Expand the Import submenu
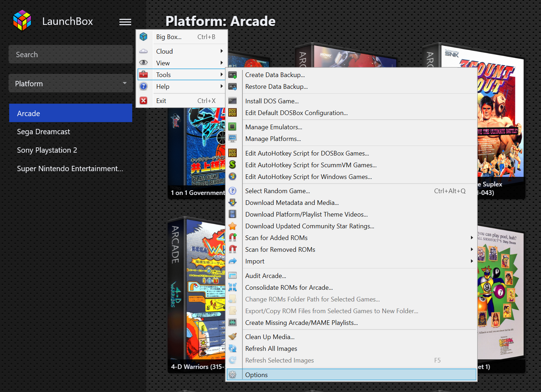541x392 pixels. pyautogui.click(x=472, y=261)
